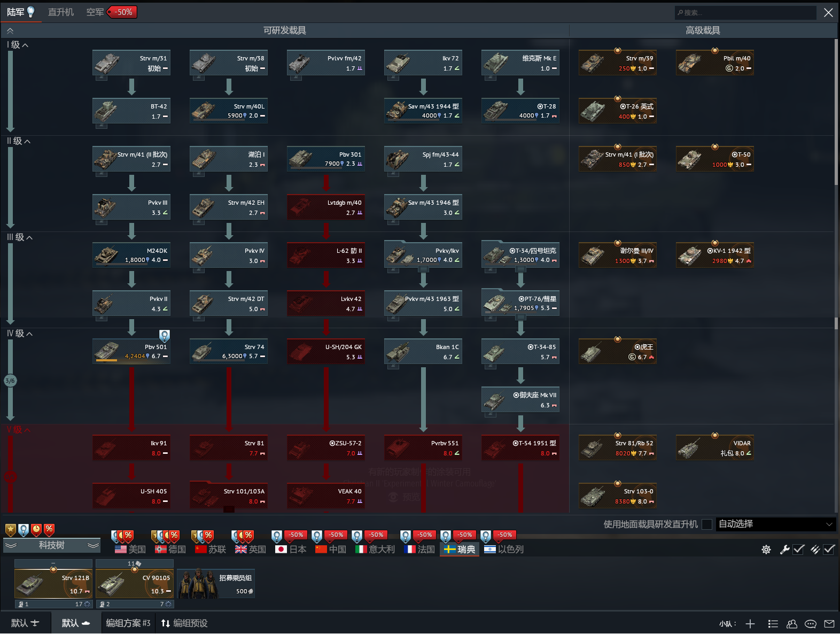The image size is (840, 634).
Task: Open the squad members people icon
Action: [792, 624]
